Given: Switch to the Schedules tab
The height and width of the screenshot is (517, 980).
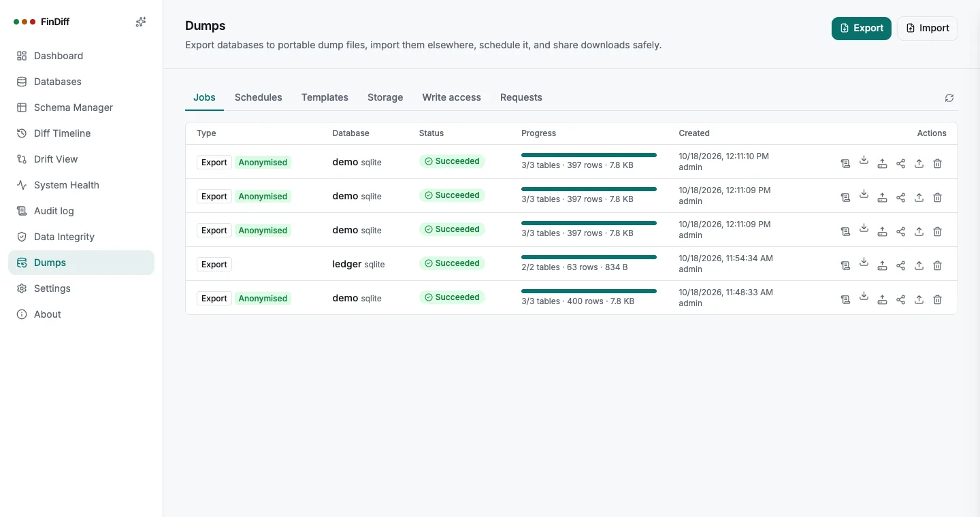Looking at the screenshot, I should pyautogui.click(x=258, y=97).
